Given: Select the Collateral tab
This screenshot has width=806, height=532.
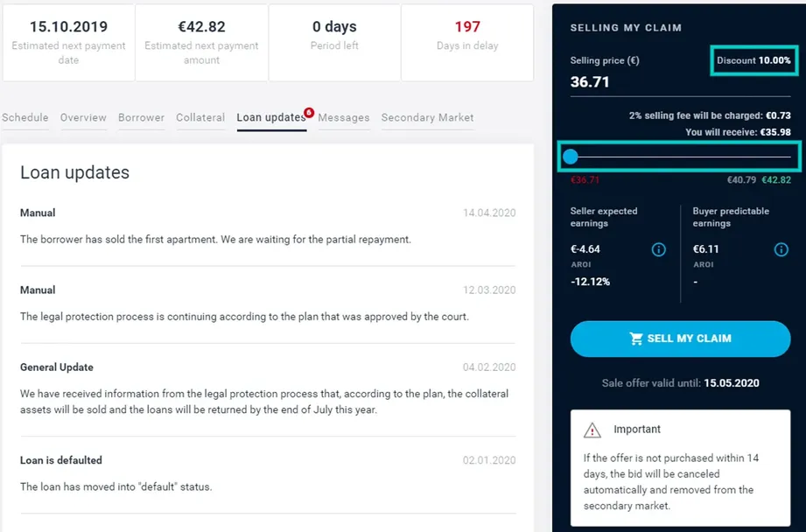Looking at the screenshot, I should 200,118.
